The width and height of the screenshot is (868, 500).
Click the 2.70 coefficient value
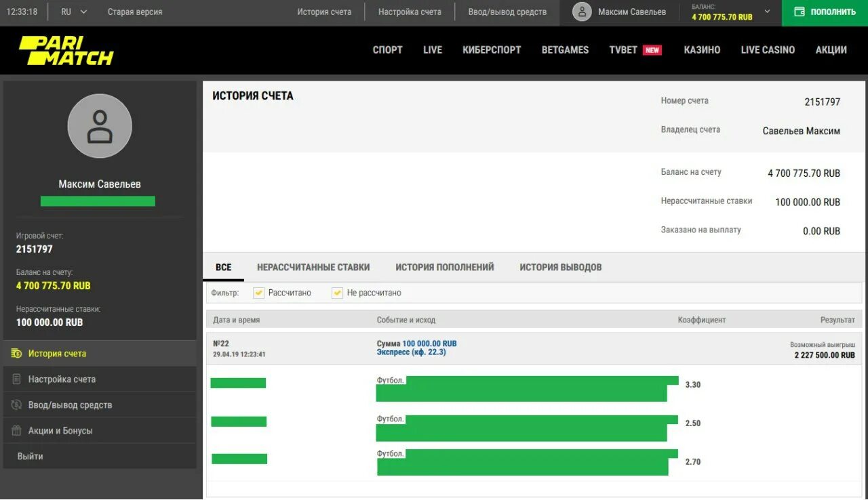693,462
